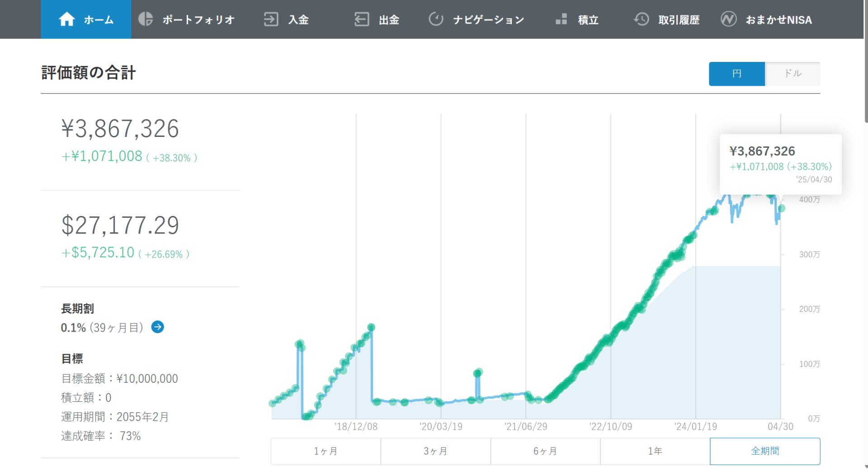Click the '21/06/29 axis date label
The width and height of the screenshot is (868, 470).
pos(526,427)
